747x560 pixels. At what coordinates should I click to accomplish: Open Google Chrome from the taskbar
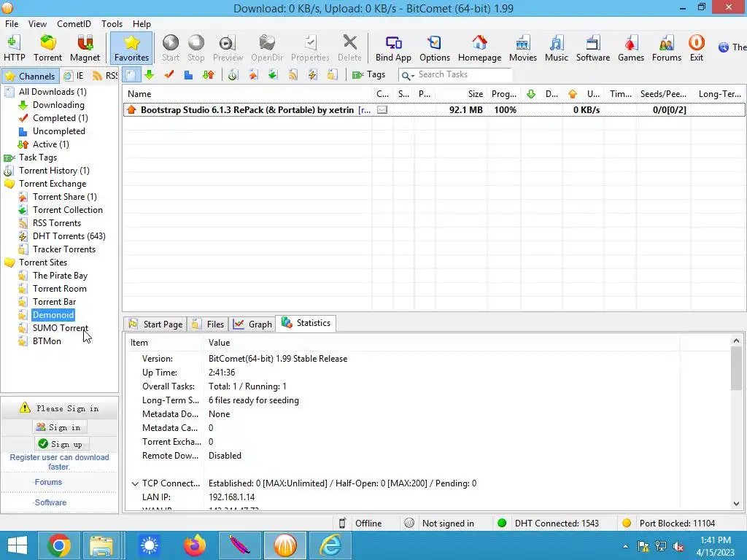[58, 545]
